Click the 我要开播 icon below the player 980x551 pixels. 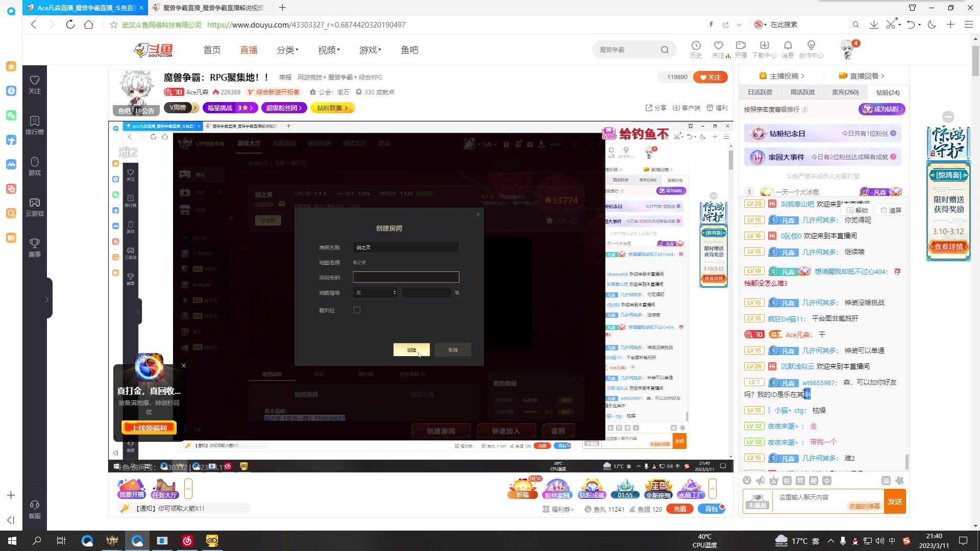[x=132, y=488]
